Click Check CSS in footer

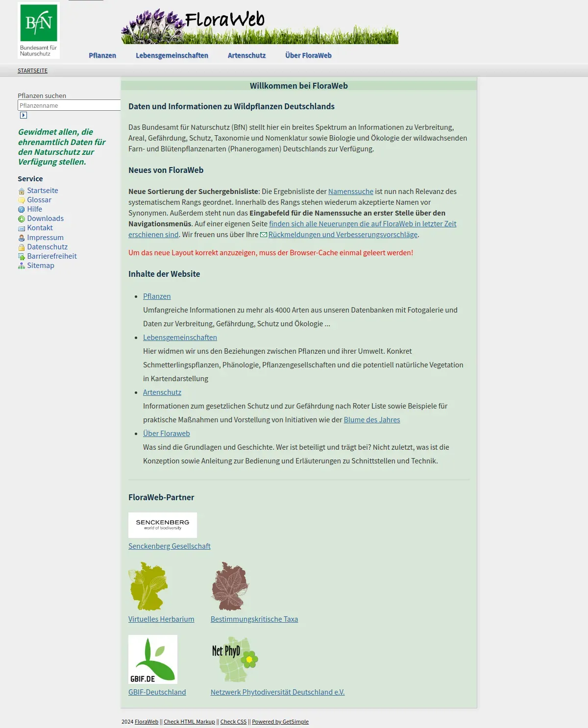tap(233, 722)
